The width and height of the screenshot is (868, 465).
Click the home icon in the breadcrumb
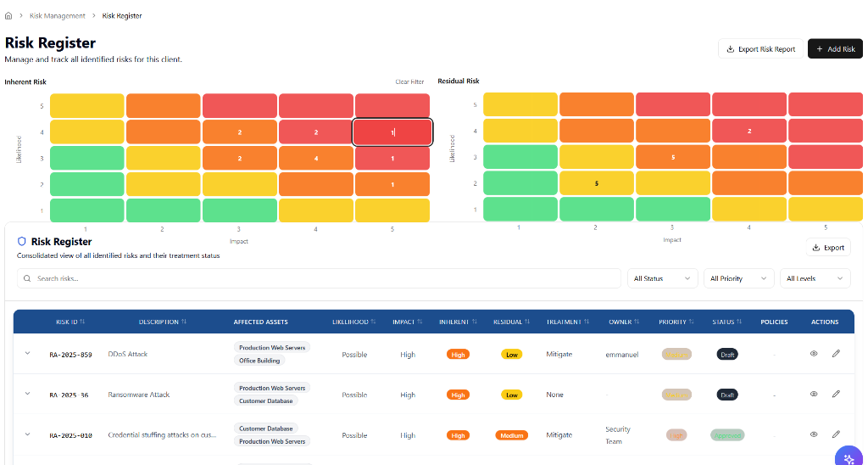[8, 15]
